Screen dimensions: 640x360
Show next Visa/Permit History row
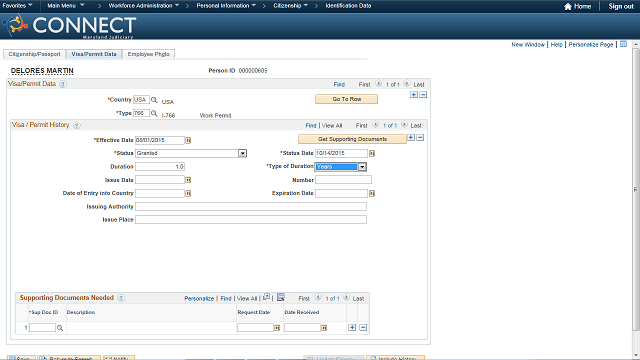pyautogui.click(x=404, y=124)
